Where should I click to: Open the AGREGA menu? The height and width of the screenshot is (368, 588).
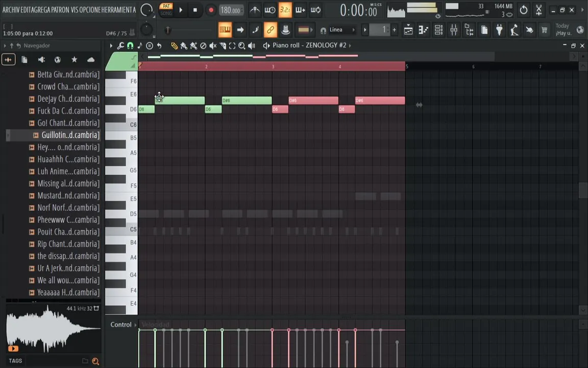point(41,10)
